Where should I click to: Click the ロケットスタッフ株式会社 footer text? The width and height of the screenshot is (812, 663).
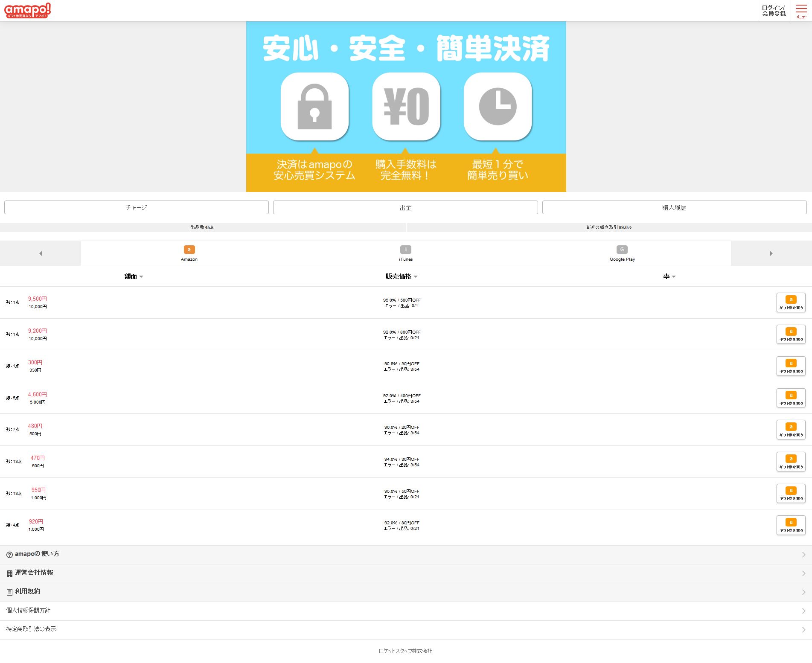(x=406, y=651)
